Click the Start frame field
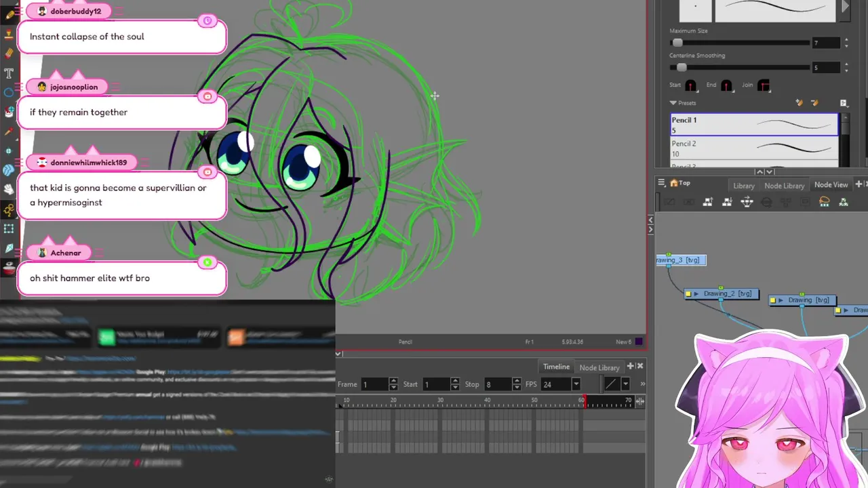 point(436,384)
